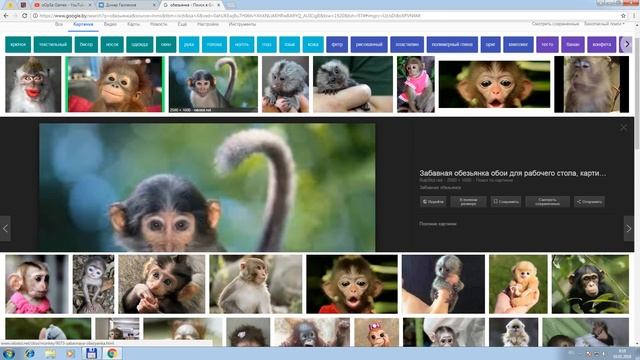This screenshot has width=640, height=360.
Task: Click the 'Перейти' visit button
Action: (433, 202)
